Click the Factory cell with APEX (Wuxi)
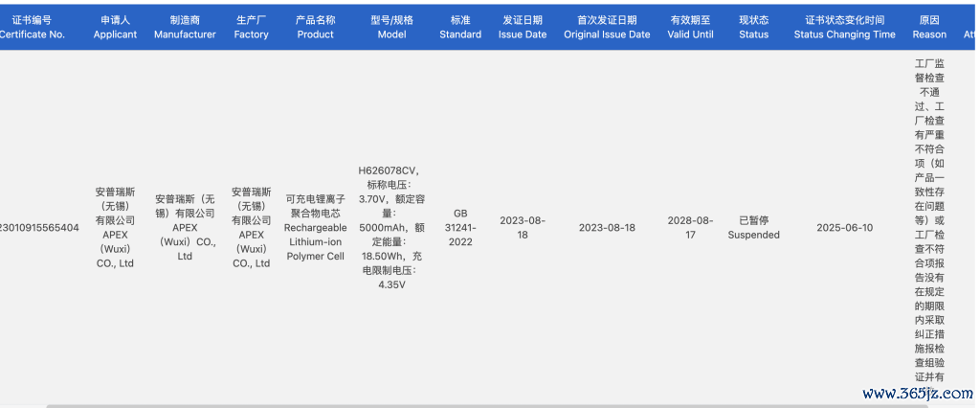 tap(252, 228)
